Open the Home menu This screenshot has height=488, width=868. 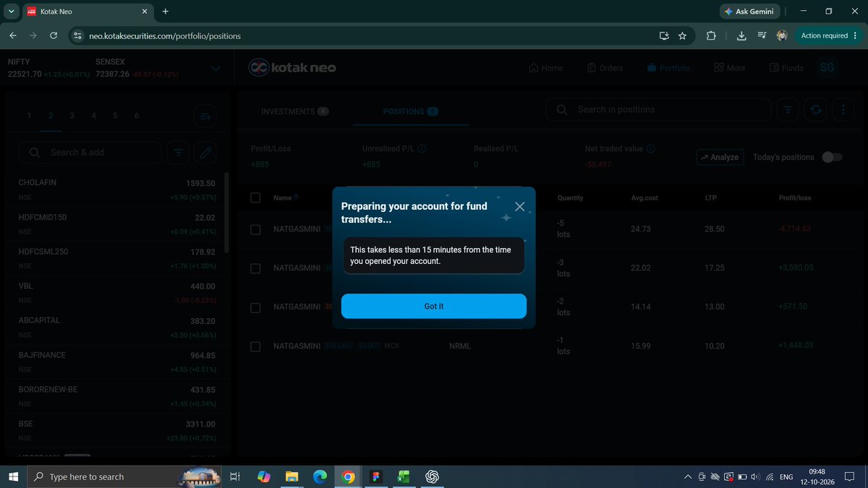(545, 68)
